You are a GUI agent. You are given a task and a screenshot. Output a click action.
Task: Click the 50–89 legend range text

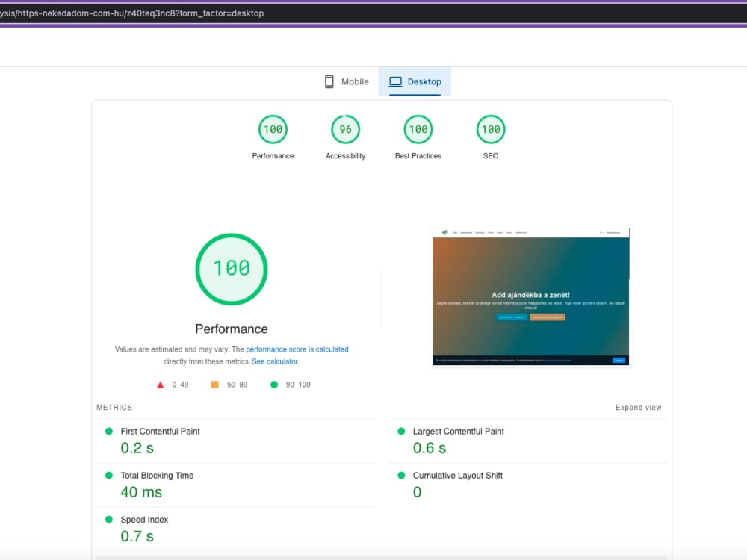pyautogui.click(x=238, y=385)
